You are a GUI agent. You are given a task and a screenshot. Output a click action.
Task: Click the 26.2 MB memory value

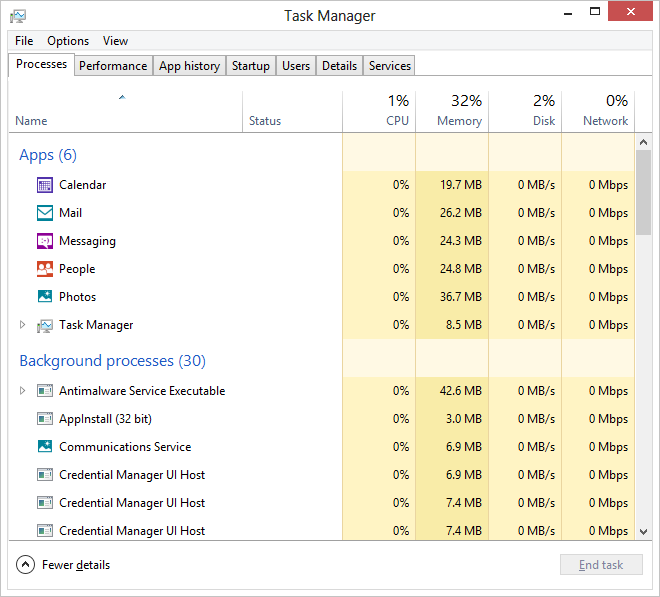tap(460, 213)
